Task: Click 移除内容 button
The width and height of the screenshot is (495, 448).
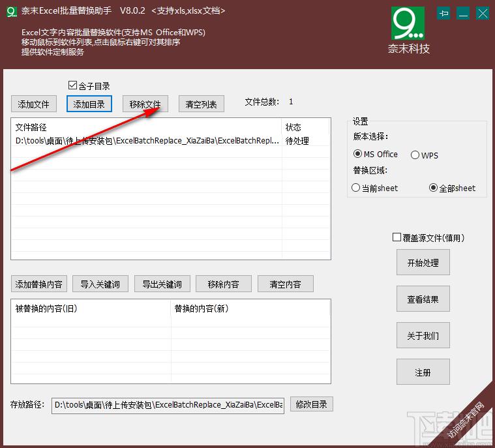Action: click(x=224, y=284)
